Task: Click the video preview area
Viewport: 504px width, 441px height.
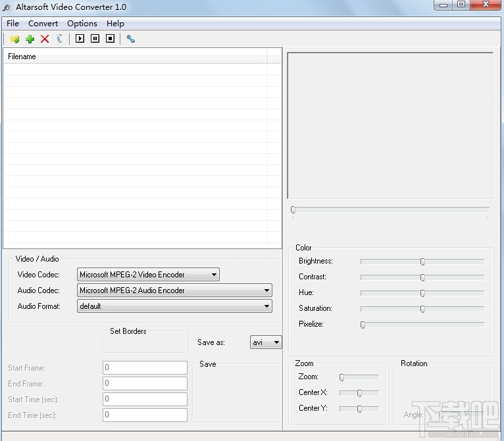Action: point(390,126)
